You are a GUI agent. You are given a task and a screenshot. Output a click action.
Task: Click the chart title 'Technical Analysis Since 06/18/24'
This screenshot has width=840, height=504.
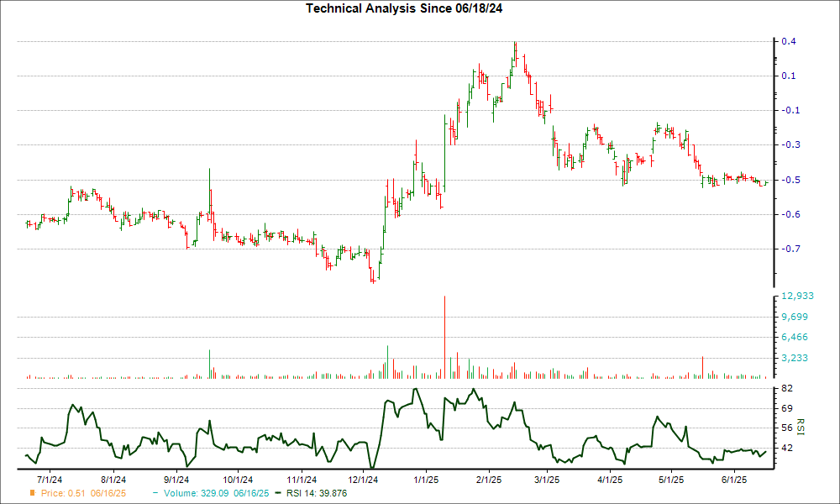[404, 8]
